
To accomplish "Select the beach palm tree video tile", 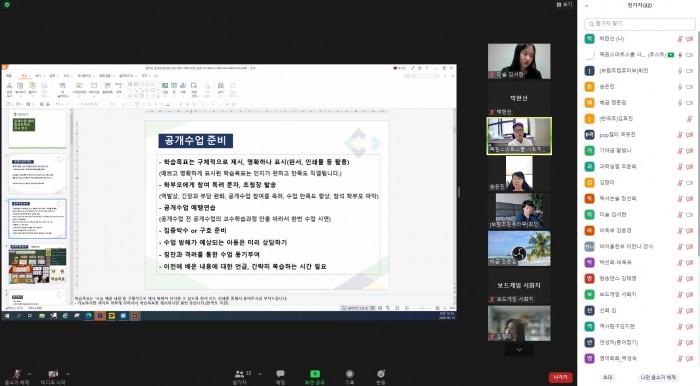I will [x=519, y=249].
